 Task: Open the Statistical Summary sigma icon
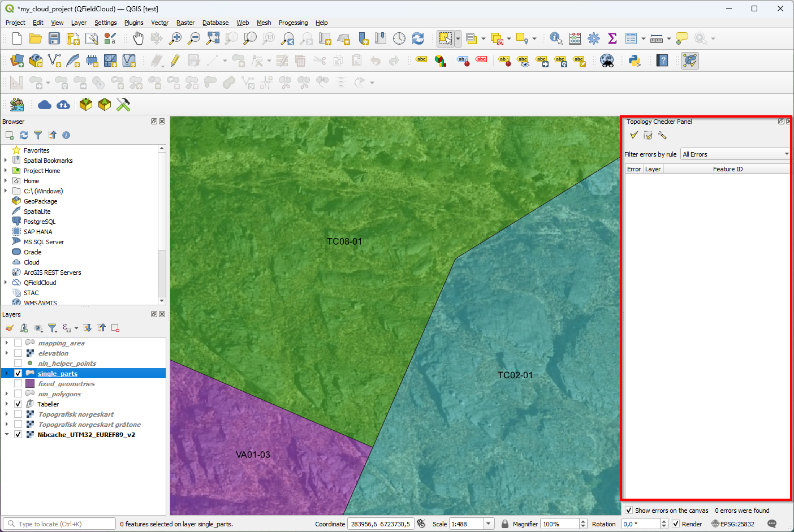612,38
